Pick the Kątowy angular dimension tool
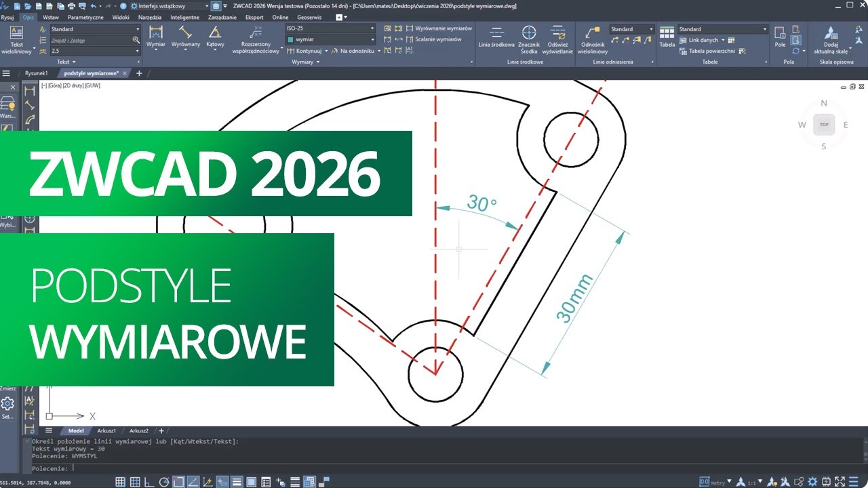This screenshot has height=488, width=868. pyautogui.click(x=215, y=37)
